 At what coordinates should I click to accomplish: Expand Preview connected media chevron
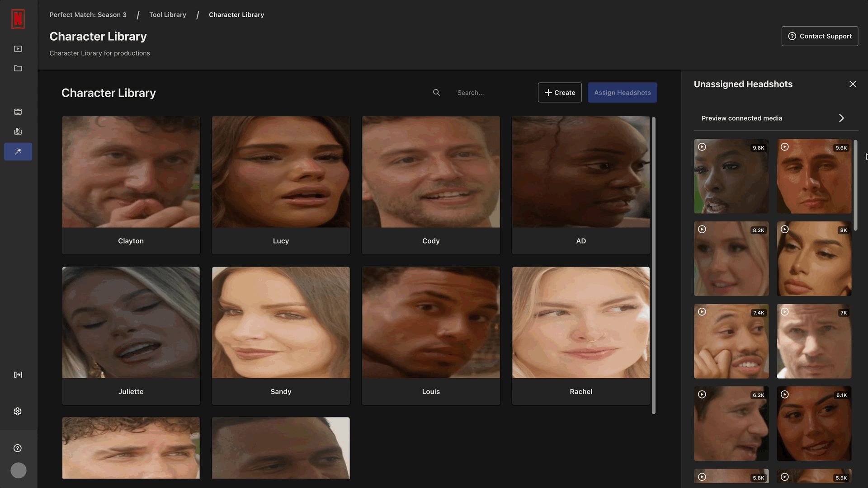(x=841, y=118)
